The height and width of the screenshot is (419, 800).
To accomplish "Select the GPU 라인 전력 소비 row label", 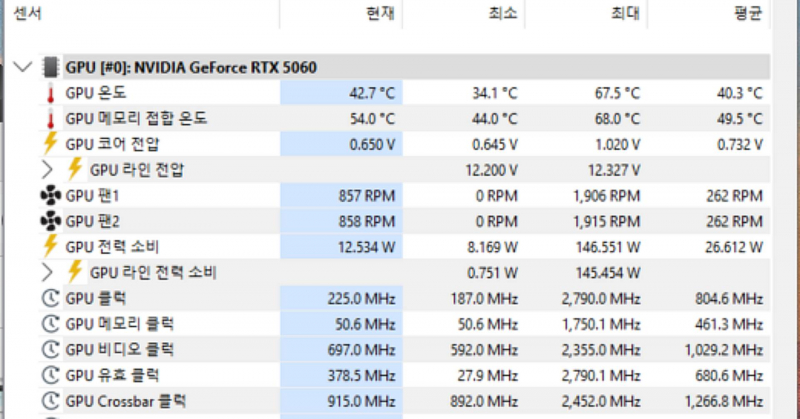I will click(153, 273).
